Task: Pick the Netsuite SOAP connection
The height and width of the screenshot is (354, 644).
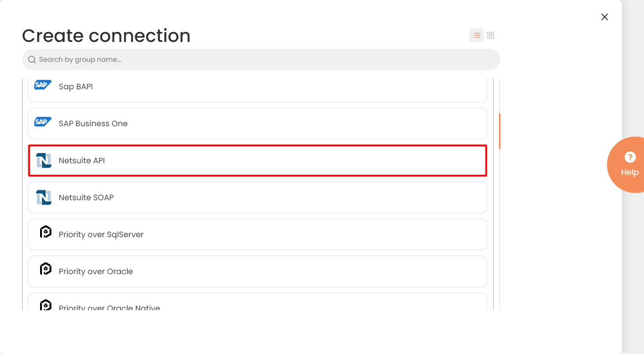Action: pyautogui.click(x=258, y=198)
